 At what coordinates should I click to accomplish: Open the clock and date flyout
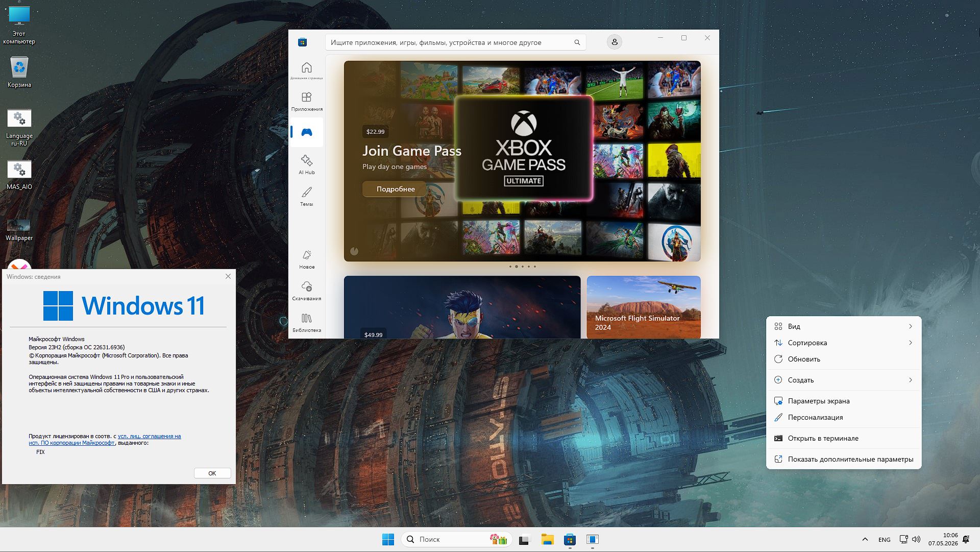pyautogui.click(x=943, y=539)
